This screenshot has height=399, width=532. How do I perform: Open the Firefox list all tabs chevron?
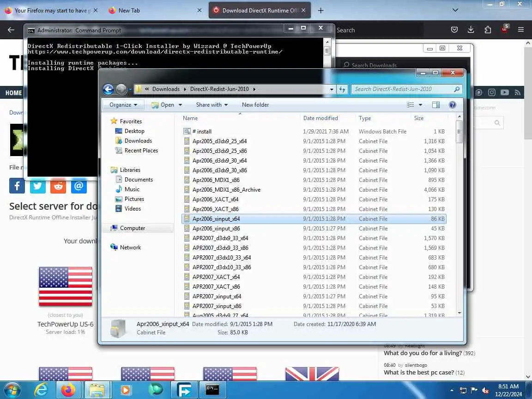click(455, 10)
